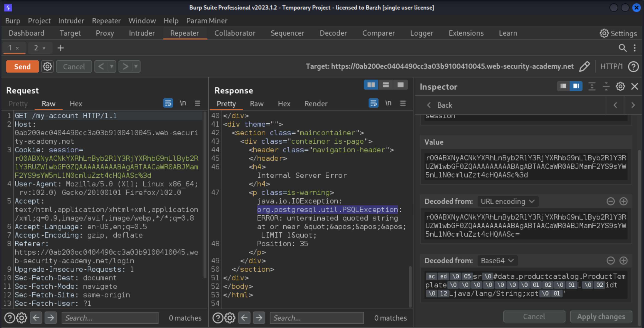Open the Extensions tab

pos(466,33)
